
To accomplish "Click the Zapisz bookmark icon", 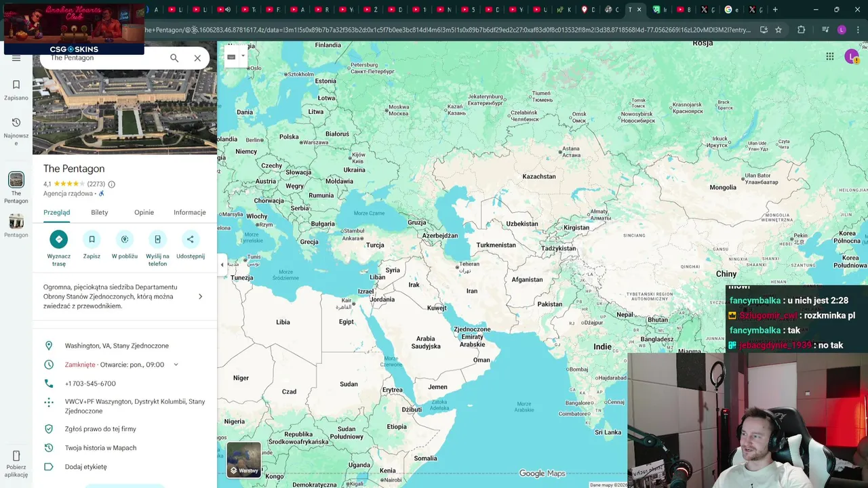I will pyautogui.click(x=92, y=239).
